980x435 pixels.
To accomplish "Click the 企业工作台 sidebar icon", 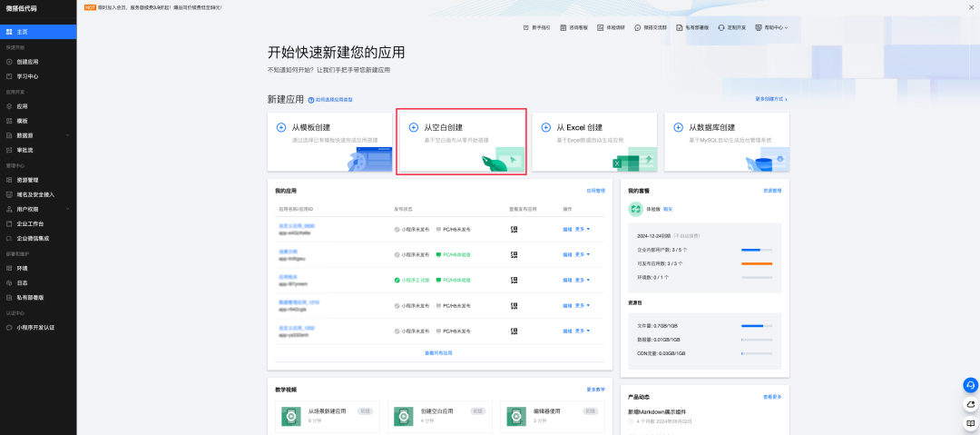I will click(9, 223).
